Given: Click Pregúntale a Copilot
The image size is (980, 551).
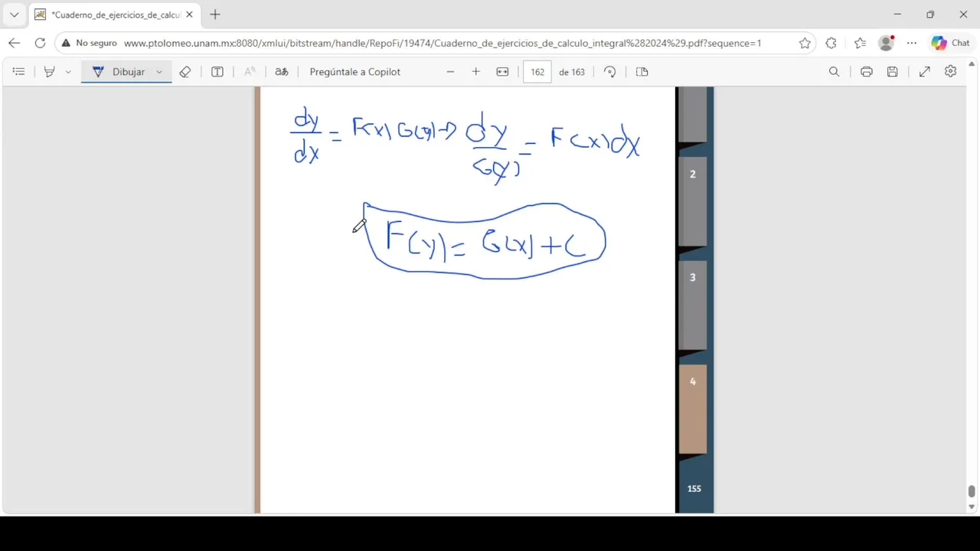Looking at the screenshot, I should tap(355, 72).
